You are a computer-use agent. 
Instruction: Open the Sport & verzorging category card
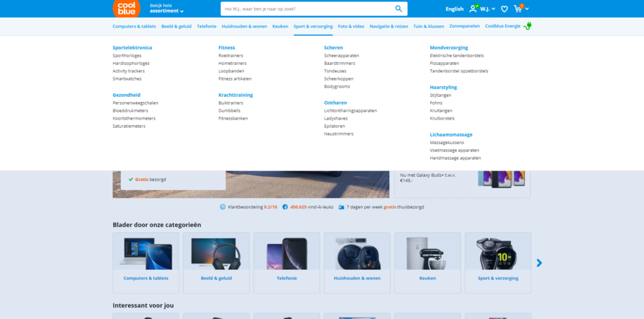pyautogui.click(x=498, y=262)
